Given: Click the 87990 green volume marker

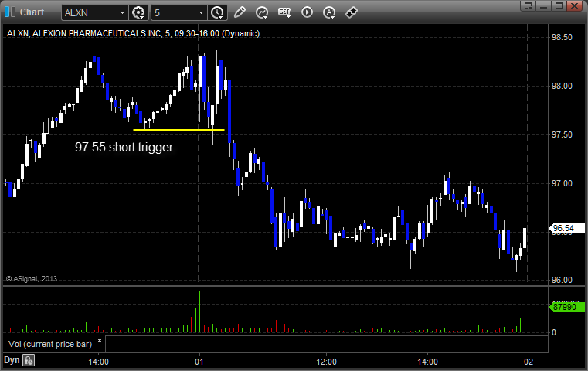Looking at the screenshot, I should point(567,307).
